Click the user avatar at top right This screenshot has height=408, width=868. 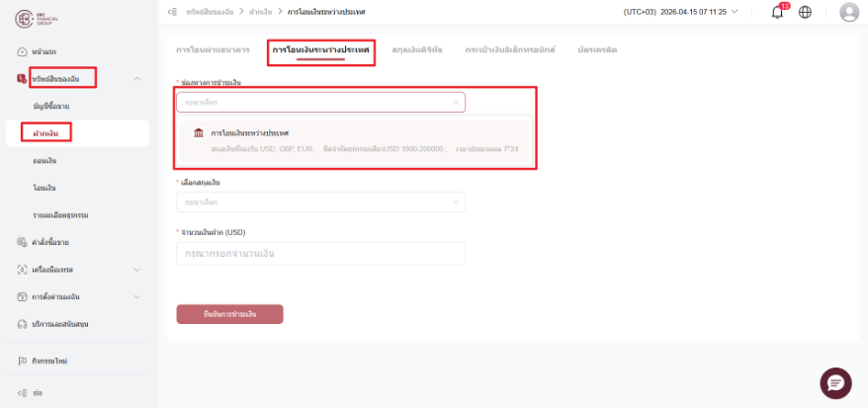[849, 12]
